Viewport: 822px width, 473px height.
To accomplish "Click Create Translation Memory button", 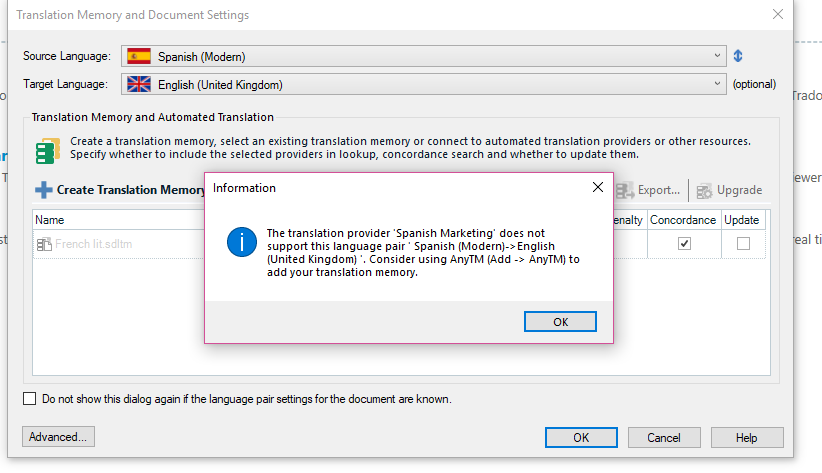I will [x=120, y=190].
